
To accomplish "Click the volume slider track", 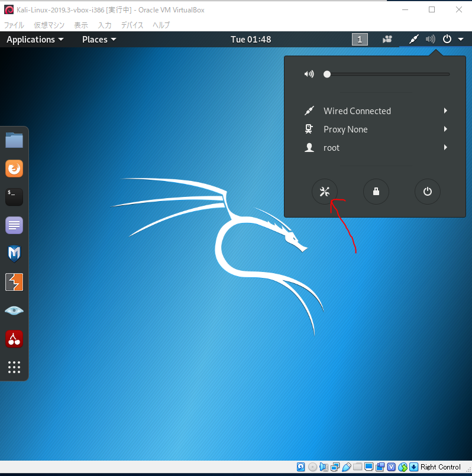I will (x=387, y=75).
